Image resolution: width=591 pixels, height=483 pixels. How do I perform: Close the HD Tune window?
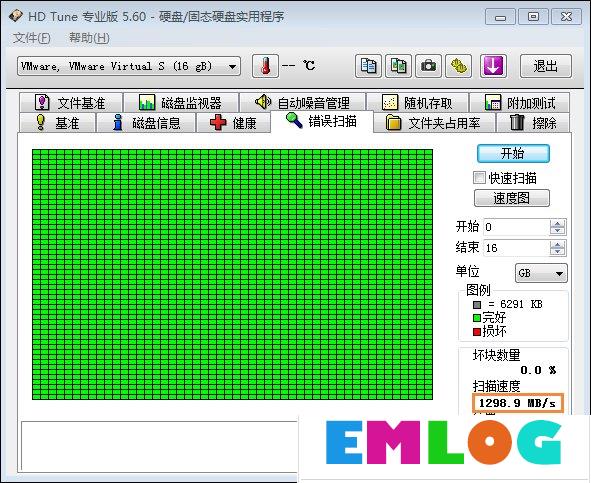point(566,17)
